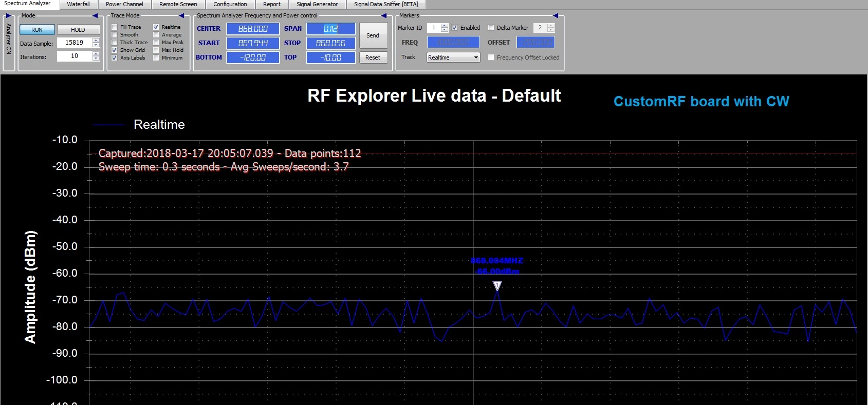The image size is (868, 405).
Task: Click the marker FREQ display field
Action: [453, 42]
